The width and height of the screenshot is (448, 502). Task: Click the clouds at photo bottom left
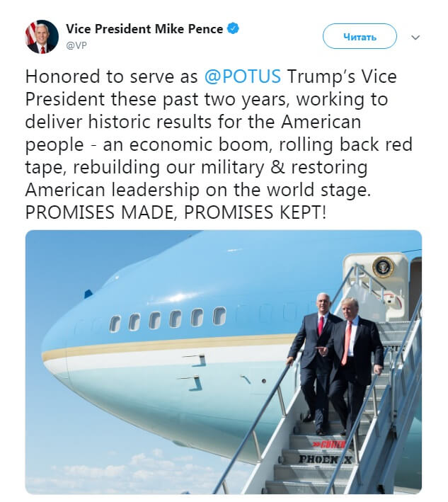click(96, 471)
